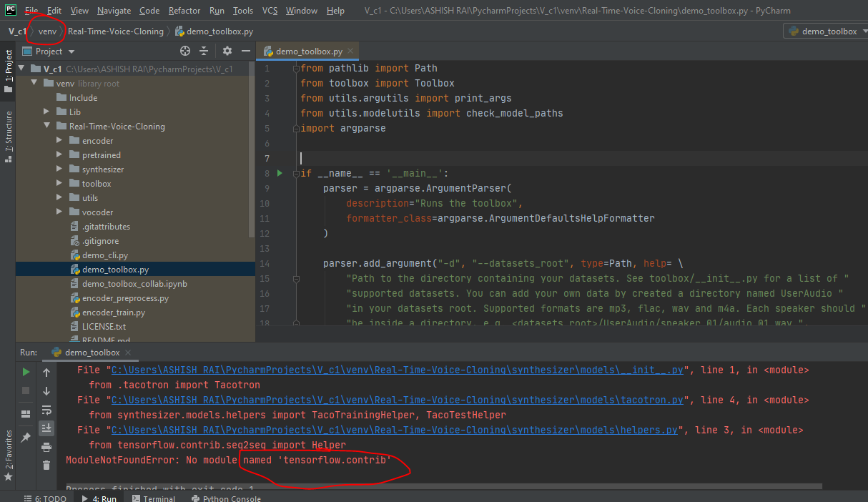Toggle scroll to end in Run console
Viewport: 868px width, 502px height.
[x=46, y=428]
